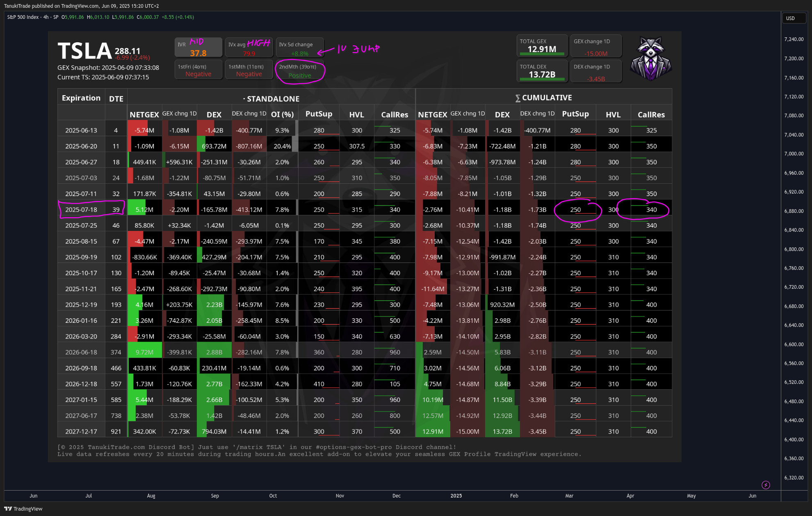Viewport: 812px width, 516px height.
Task: Select the 2026-06-18 expiration row label
Action: pyautogui.click(x=81, y=352)
